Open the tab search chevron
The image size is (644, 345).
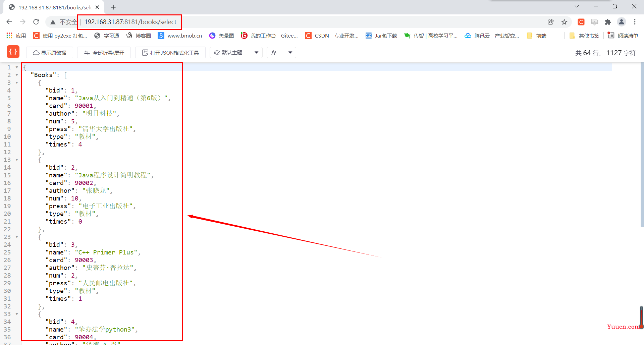click(577, 6)
